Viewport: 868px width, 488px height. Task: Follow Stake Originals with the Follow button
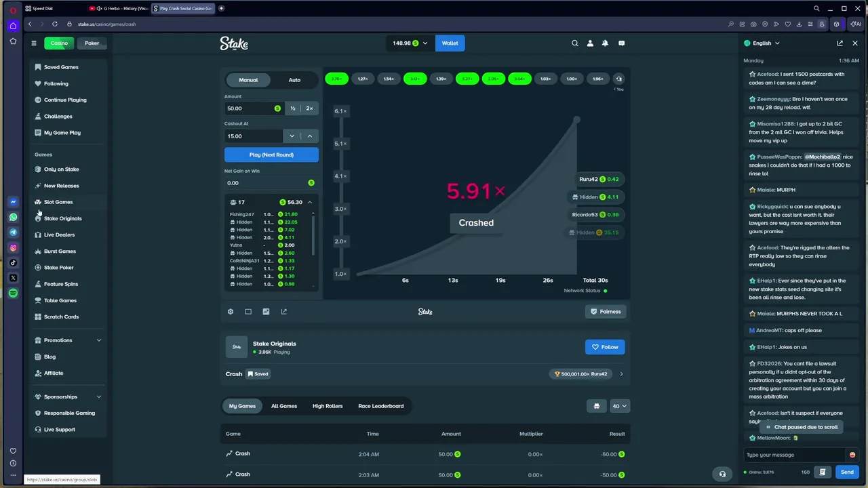coord(605,347)
